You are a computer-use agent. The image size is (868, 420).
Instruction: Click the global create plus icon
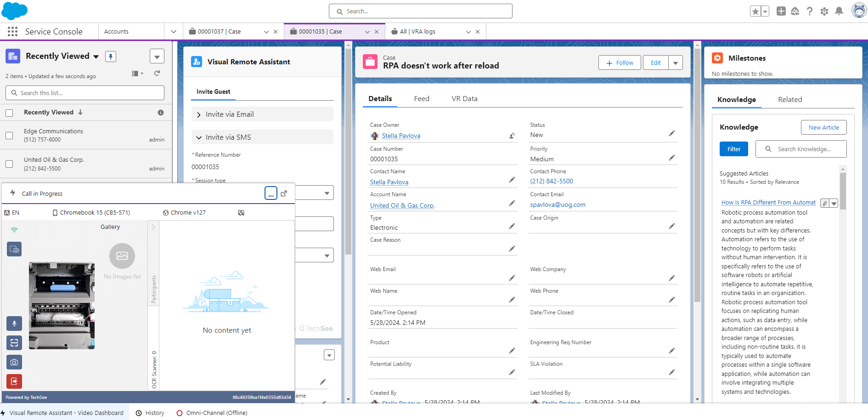coord(781,11)
